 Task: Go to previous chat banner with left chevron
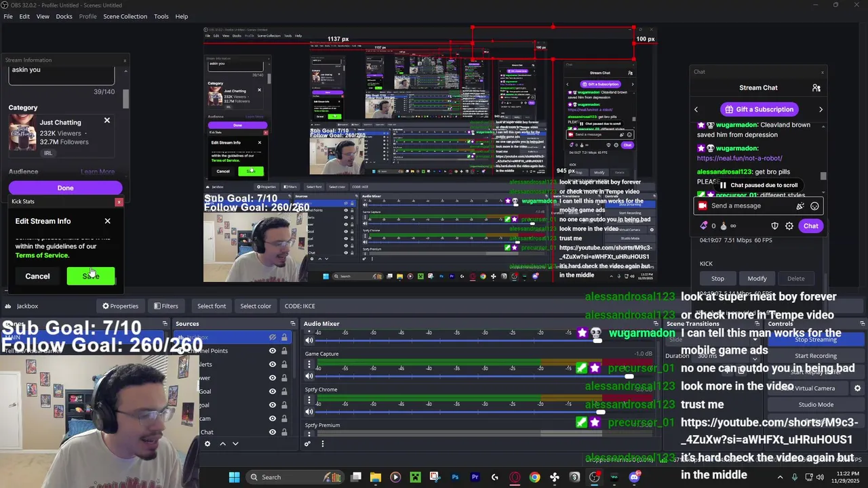pyautogui.click(x=696, y=109)
